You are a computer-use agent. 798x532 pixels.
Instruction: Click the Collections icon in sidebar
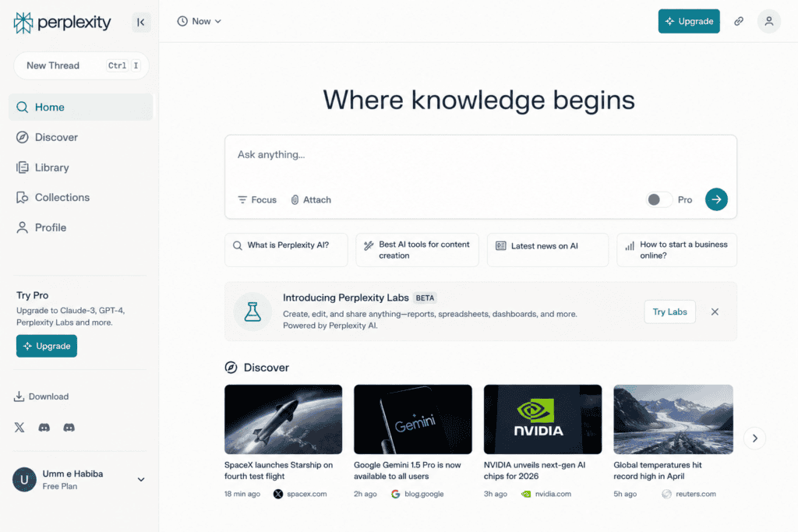22,197
